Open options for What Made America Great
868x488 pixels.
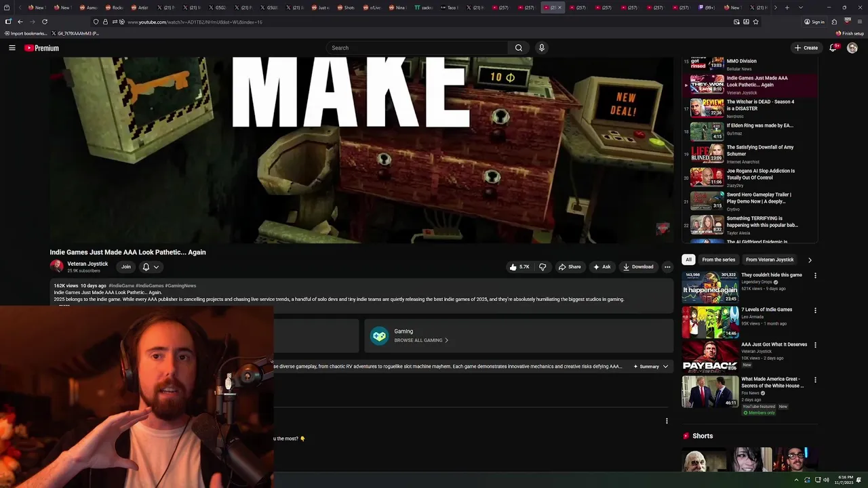pyautogui.click(x=815, y=380)
